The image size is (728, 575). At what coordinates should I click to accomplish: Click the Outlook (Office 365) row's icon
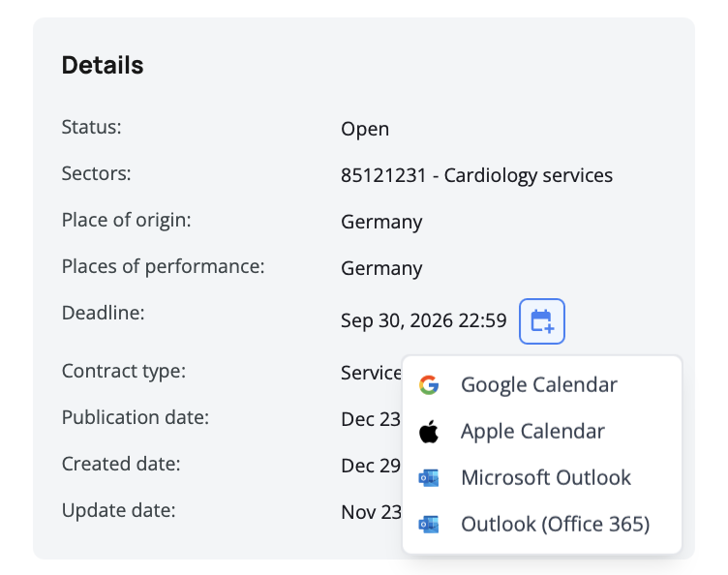click(429, 525)
